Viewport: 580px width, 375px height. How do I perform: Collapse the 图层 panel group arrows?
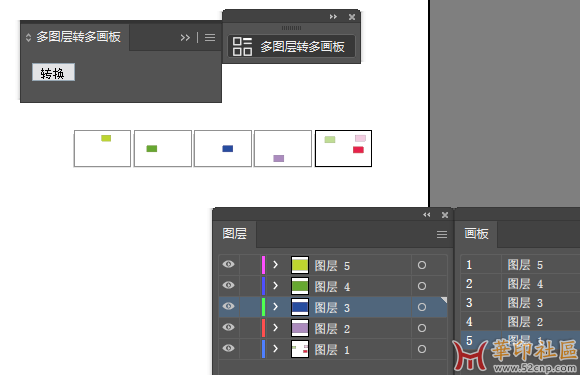tap(426, 214)
